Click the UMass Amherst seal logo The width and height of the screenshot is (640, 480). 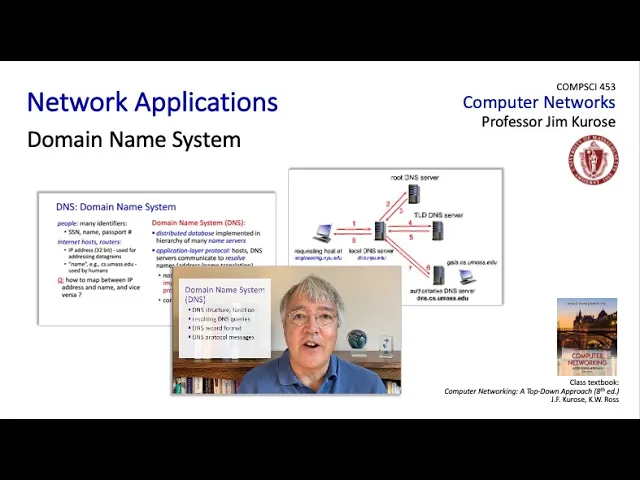[x=594, y=160]
